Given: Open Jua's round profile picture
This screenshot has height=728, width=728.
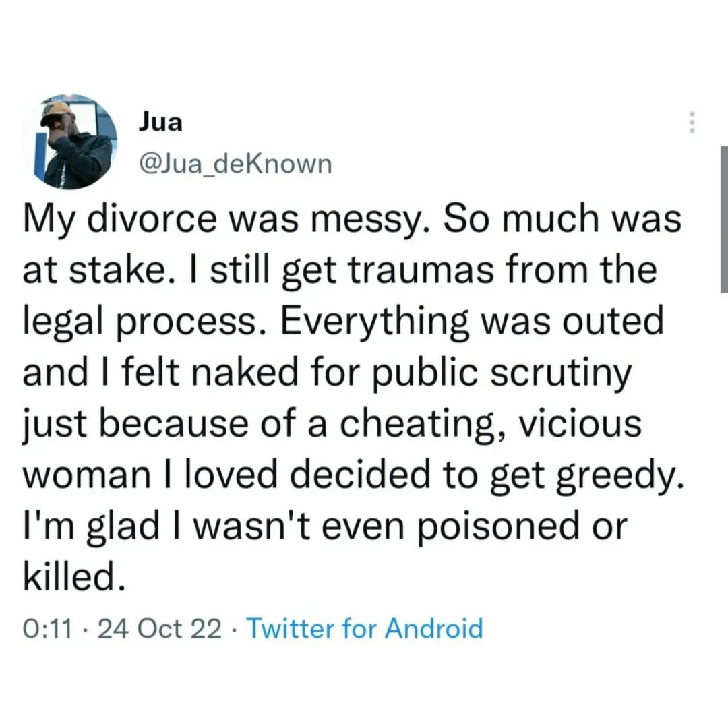Looking at the screenshot, I should point(69,142).
